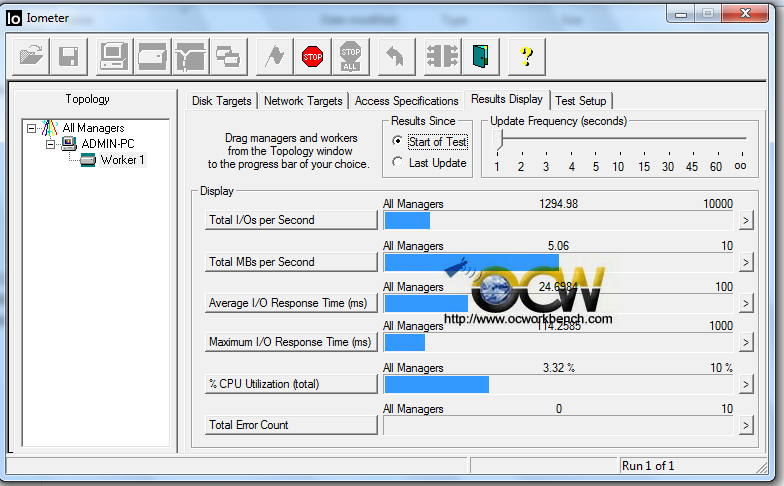Expand Total MBs per Second arrow
The height and width of the screenshot is (486, 784).
746,262
